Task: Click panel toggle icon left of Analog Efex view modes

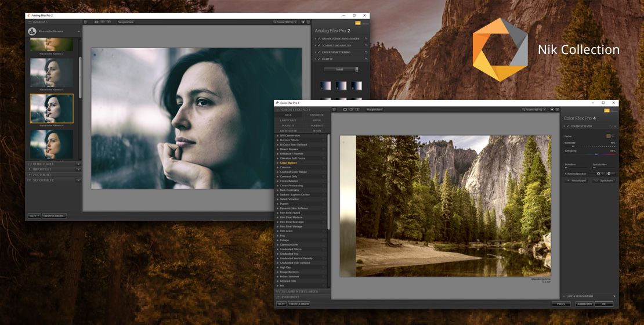Action: point(85,22)
